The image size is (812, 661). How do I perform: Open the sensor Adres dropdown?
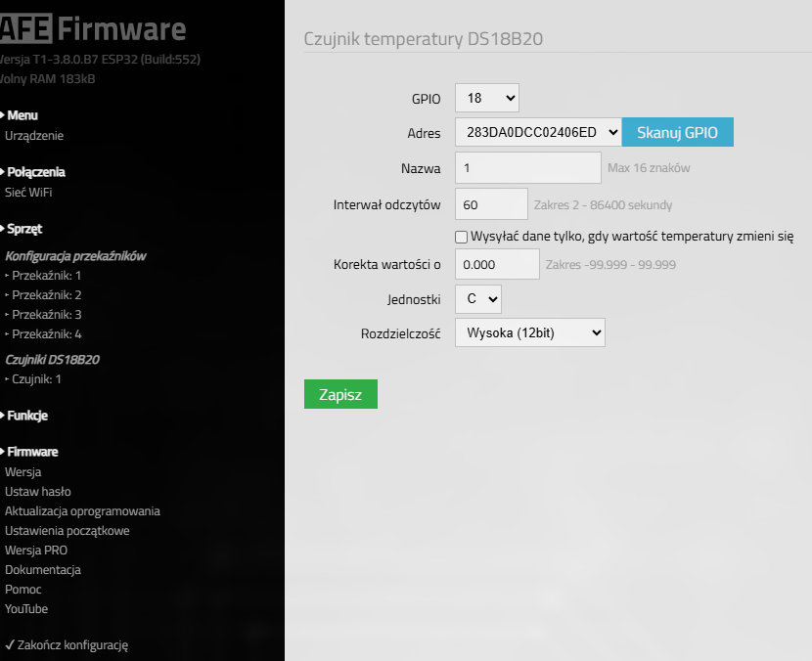537,132
